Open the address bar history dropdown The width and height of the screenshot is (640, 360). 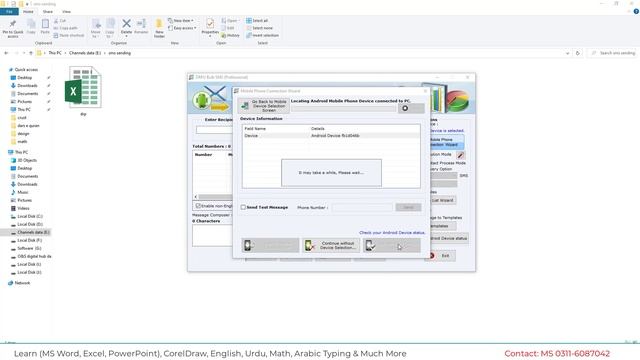click(567, 53)
